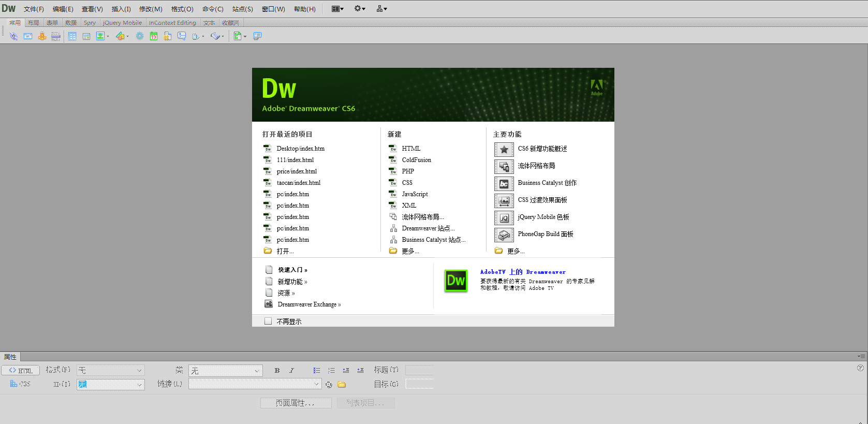Open the 链接 link dropdown

tap(255, 384)
